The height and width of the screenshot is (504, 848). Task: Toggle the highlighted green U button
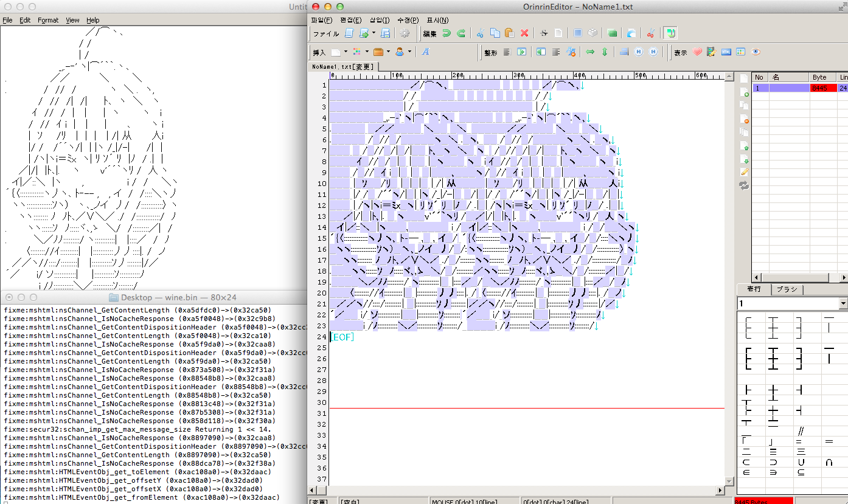tap(670, 33)
